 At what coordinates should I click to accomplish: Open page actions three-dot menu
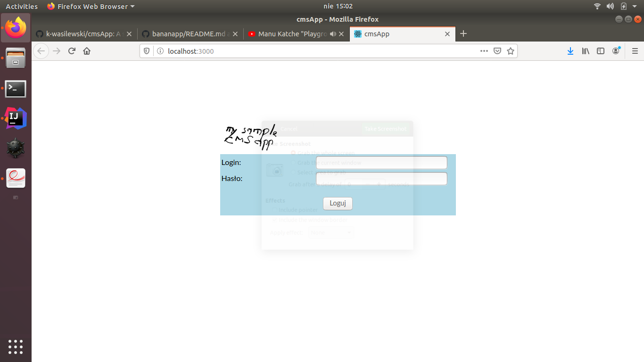[x=484, y=51]
